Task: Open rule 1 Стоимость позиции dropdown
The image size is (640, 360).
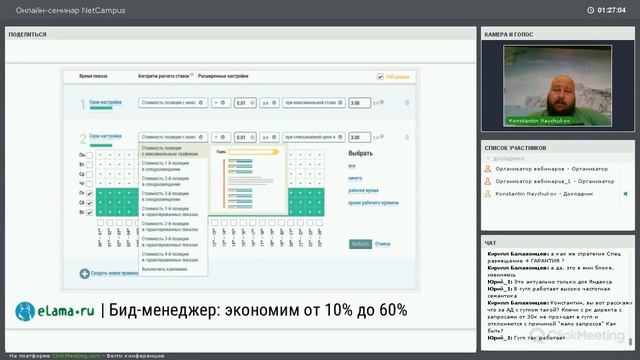Action: click(x=173, y=103)
